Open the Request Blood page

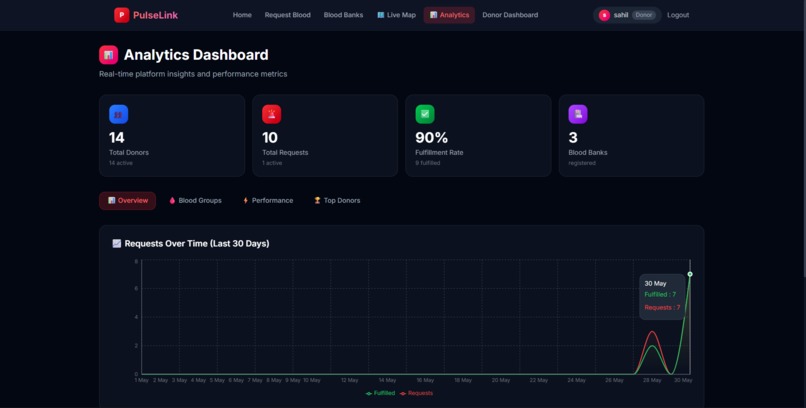(x=287, y=15)
